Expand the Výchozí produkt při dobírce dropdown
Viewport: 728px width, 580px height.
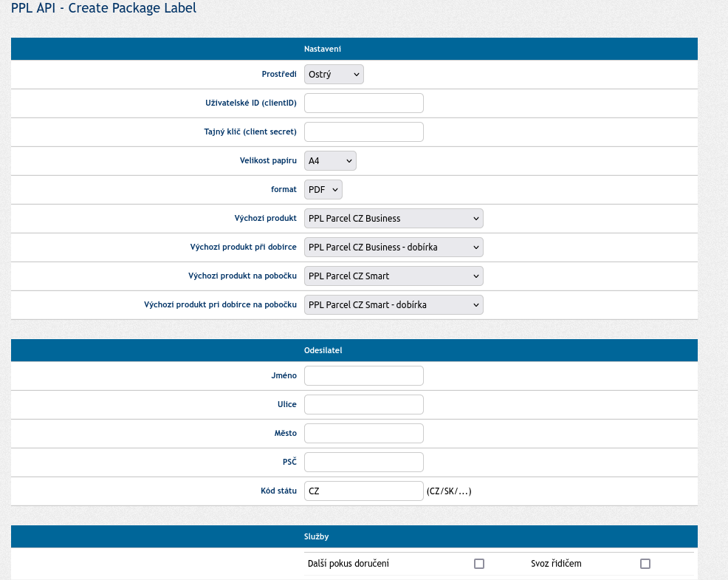(x=394, y=248)
